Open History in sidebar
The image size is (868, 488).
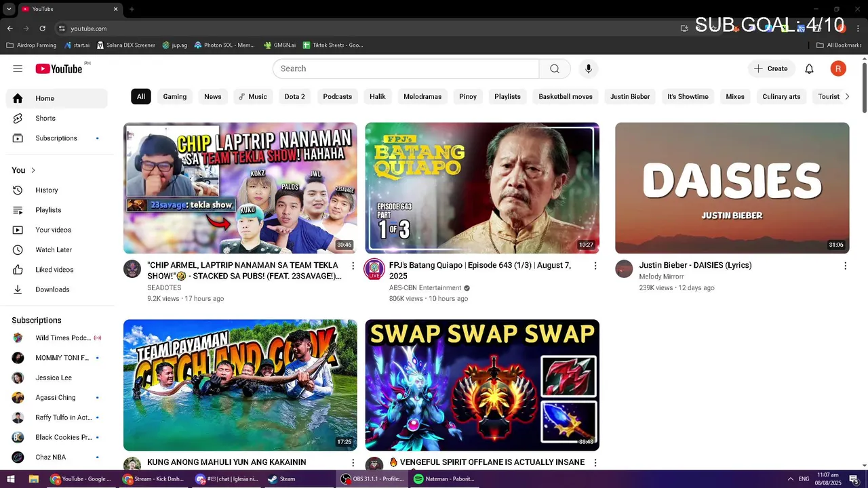pyautogui.click(x=57, y=190)
